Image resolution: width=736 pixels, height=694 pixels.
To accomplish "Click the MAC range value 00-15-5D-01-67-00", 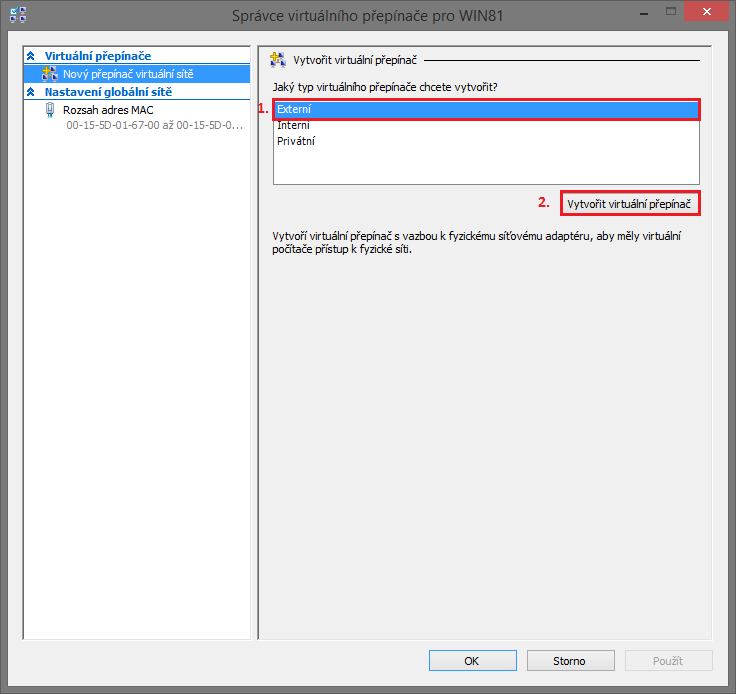I will coord(154,125).
